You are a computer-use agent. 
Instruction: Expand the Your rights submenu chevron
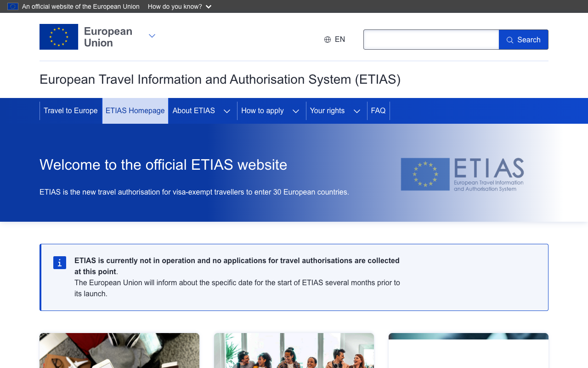click(x=357, y=111)
